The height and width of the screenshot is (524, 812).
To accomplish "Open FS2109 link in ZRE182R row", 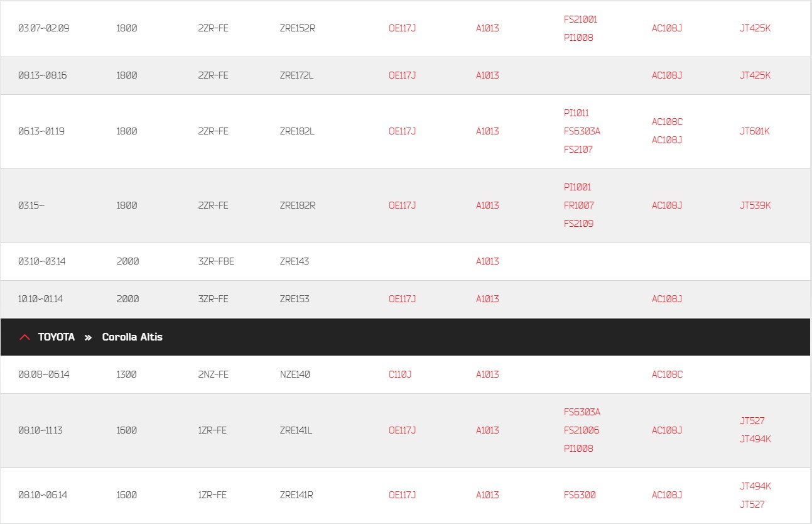I will 578,224.
